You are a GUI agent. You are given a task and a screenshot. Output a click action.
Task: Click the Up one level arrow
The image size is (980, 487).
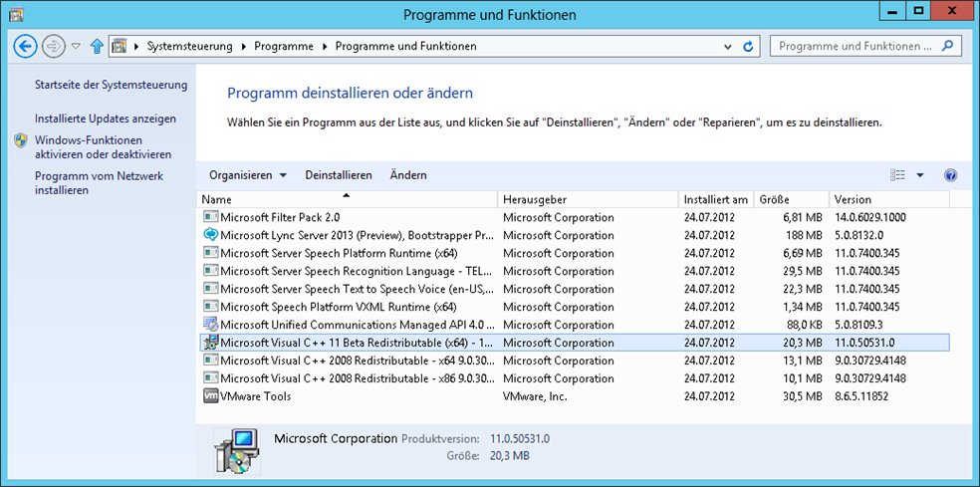97,46
